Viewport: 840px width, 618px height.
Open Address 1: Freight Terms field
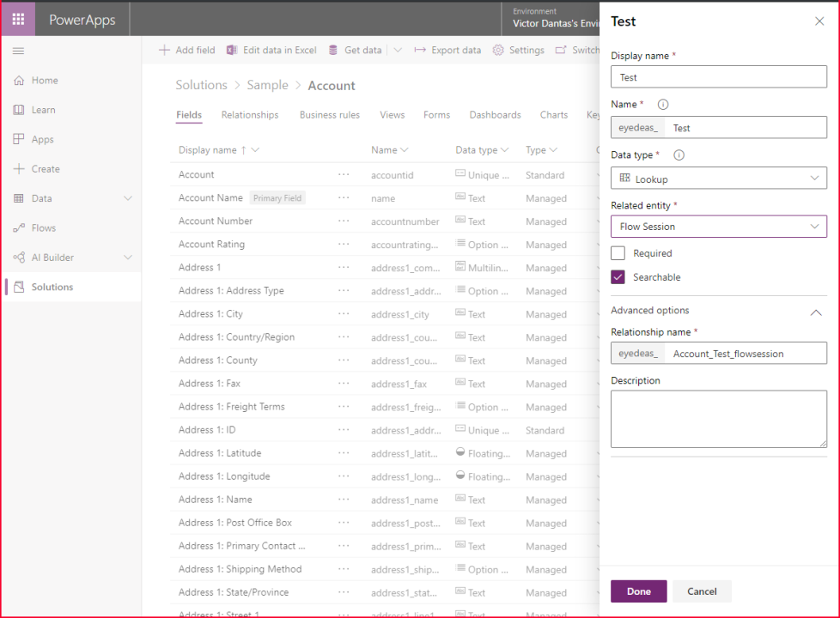pyautogui.click(x=231, y=407)
